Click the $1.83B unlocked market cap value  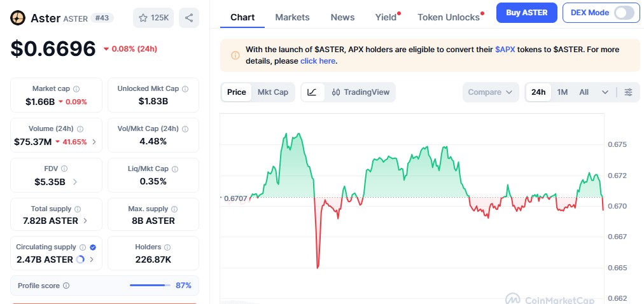[153, 101]
